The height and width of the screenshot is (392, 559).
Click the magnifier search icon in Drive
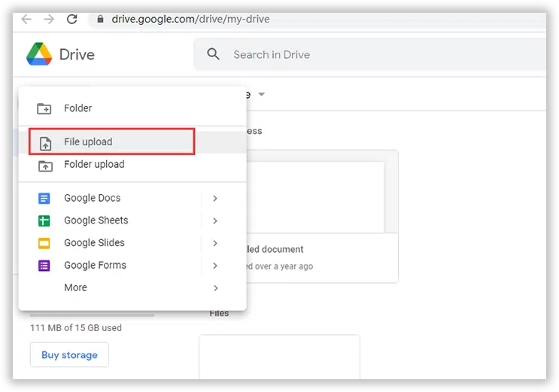pyautogui.click(x=214, y=54)
